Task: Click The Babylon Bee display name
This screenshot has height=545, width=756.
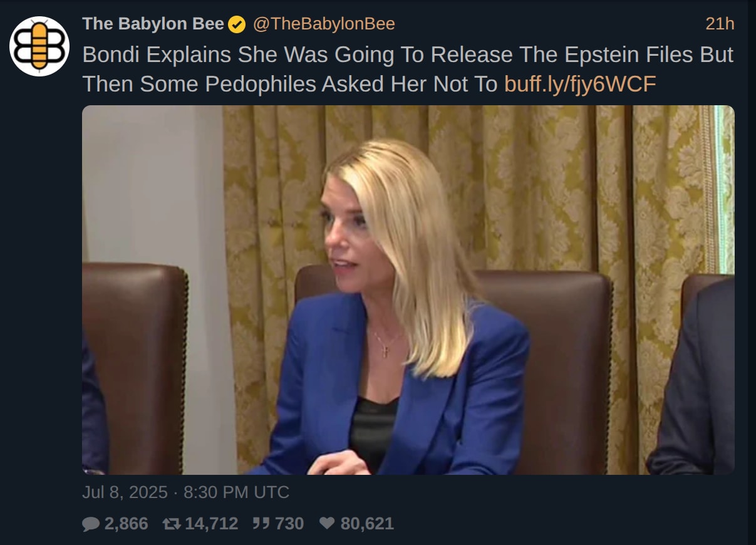Action: (153, 24)
